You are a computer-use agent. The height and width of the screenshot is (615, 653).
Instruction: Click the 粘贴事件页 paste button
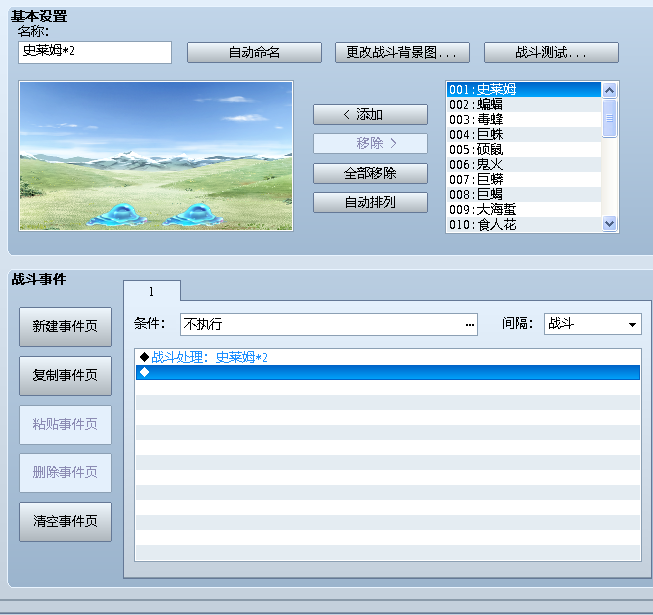pyautogui.click(x=65, y=425)
